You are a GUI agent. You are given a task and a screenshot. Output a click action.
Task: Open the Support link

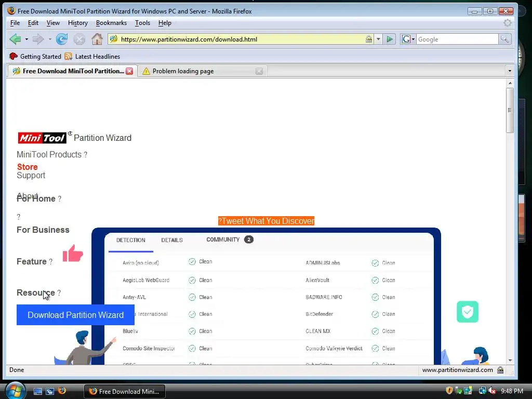[31, 176]
